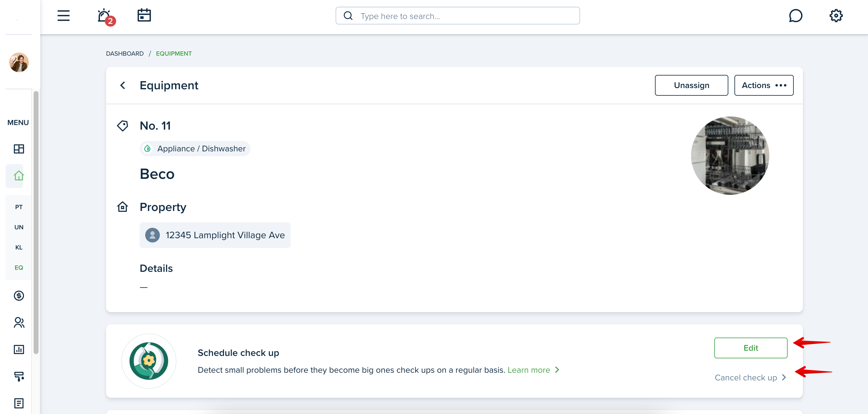
Task: Open the PT sidebar item
Action: click(19, 207)
